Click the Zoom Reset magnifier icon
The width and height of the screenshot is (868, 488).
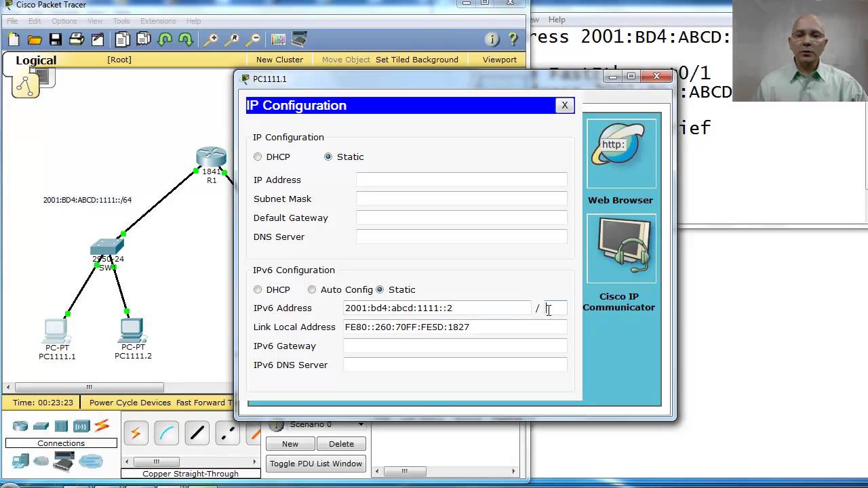[x=232, y=40]
